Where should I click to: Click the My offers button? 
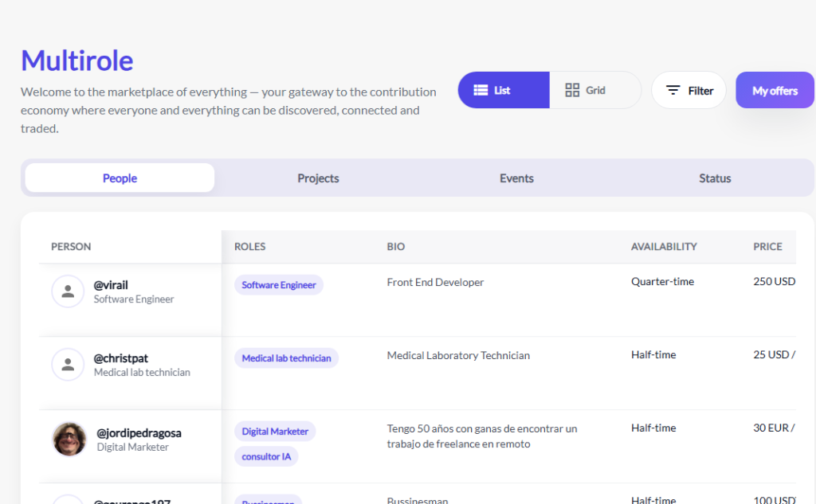tap(775, 90)
